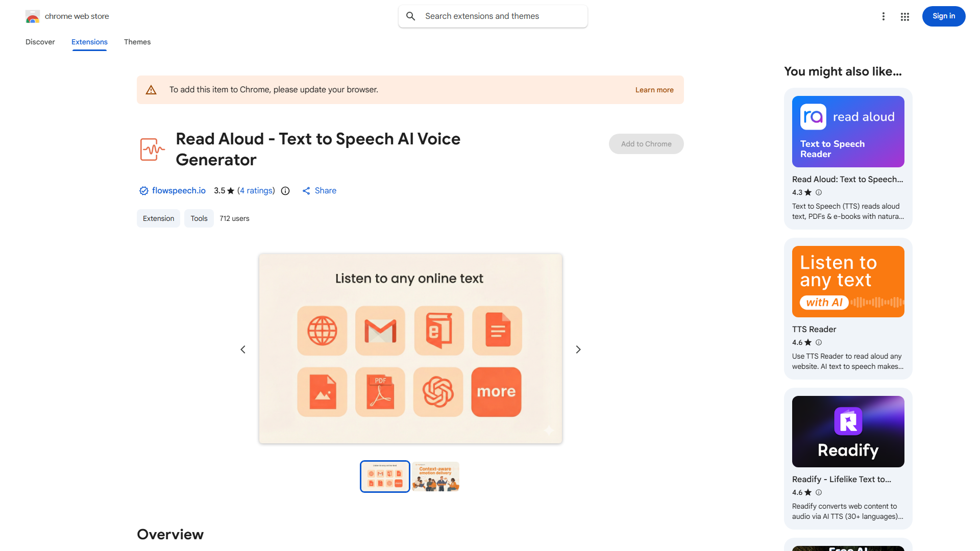Open the flowspeech.io publisher link
980x551 pixels.
[x=178, y=191]
